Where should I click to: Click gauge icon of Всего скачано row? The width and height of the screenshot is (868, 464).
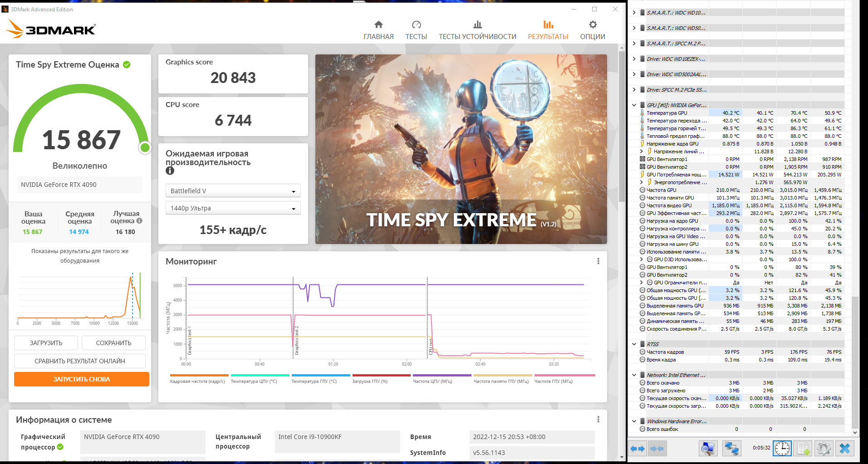[642, 383]
